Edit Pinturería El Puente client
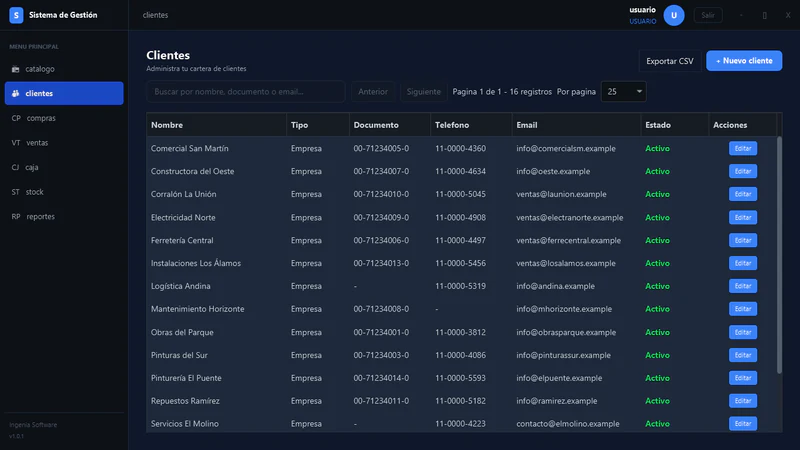800x450 pixels. coord(743,378)
